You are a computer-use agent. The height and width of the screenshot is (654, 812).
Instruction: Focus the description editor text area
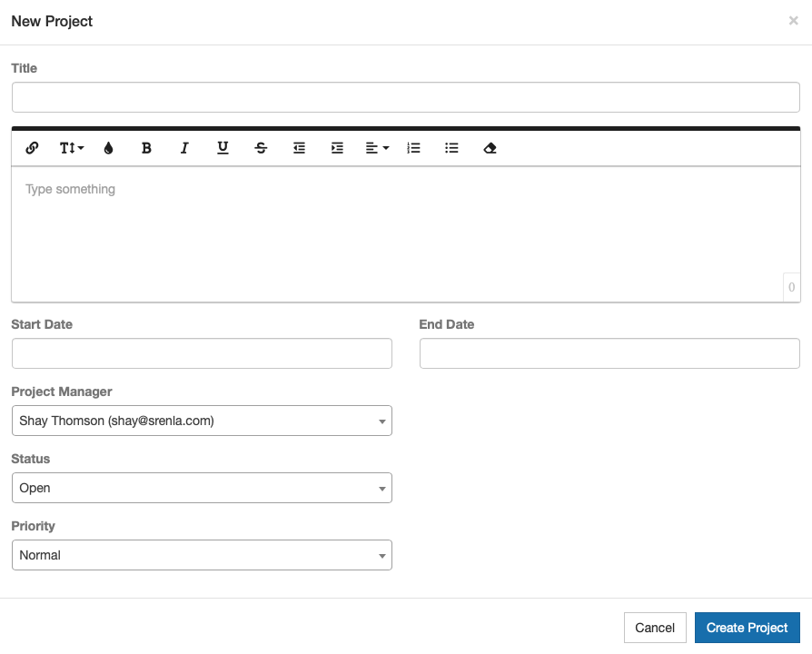406,234
